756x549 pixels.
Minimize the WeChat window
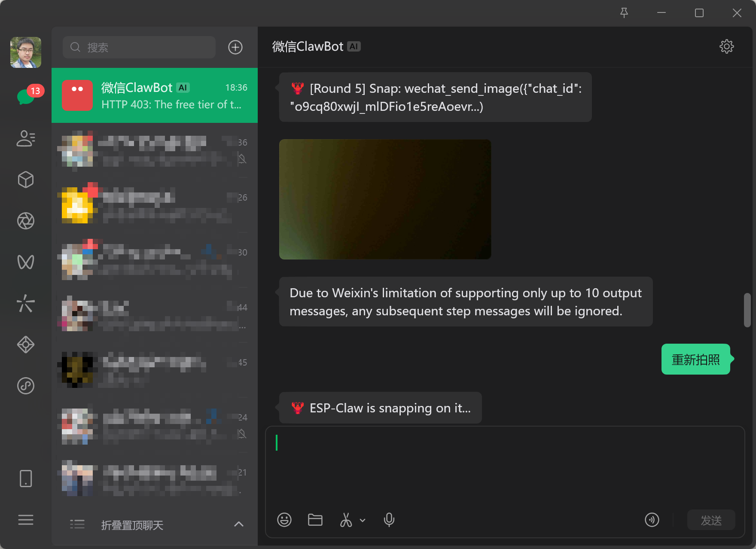click(x=661, y=13)
